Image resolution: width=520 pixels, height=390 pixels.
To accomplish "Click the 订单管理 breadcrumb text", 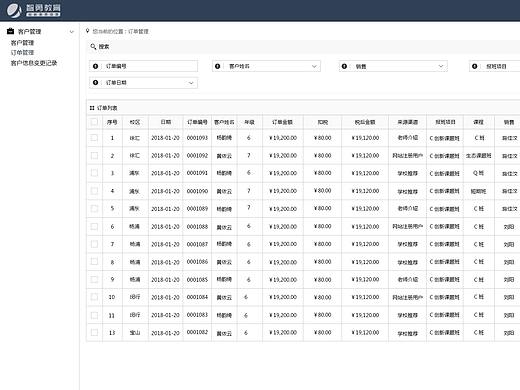I will 138,31.
